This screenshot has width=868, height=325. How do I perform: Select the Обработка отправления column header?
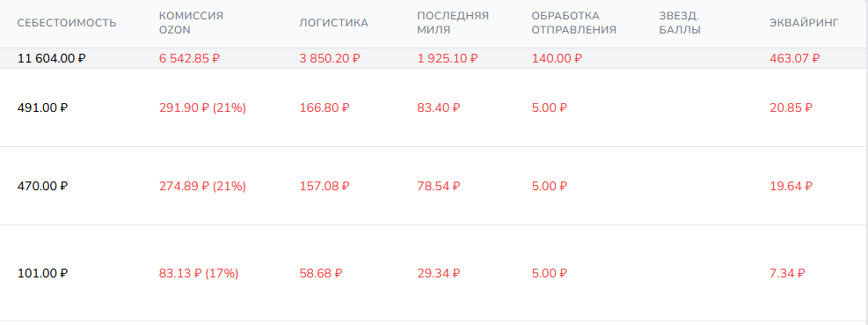point(574,23)
